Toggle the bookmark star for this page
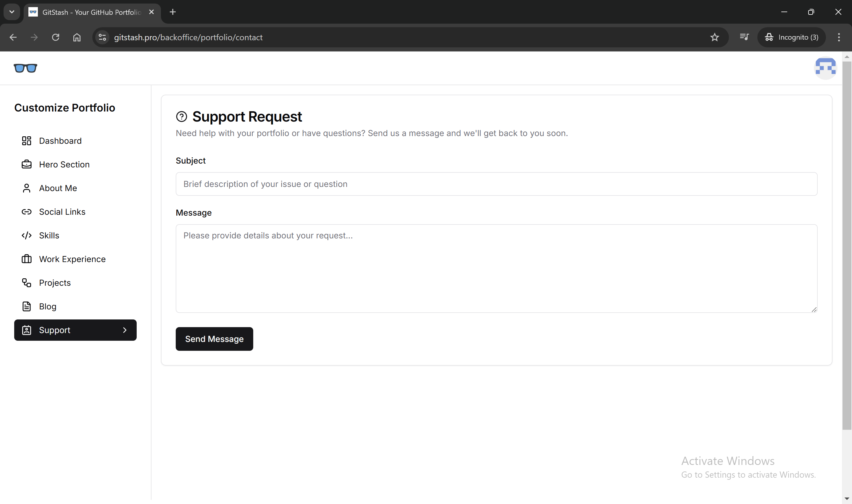The image size is (852, 504). (x=715, y=37)
